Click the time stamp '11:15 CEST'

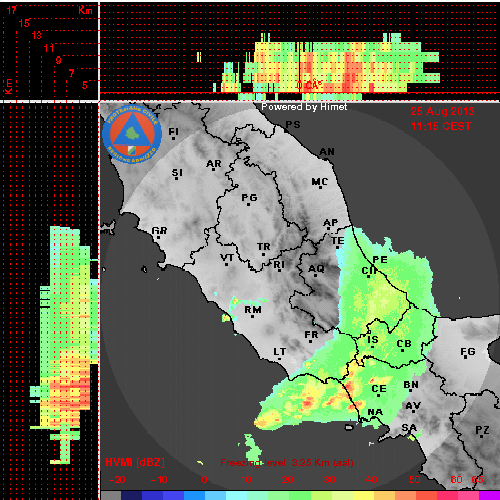click(442, 126)
